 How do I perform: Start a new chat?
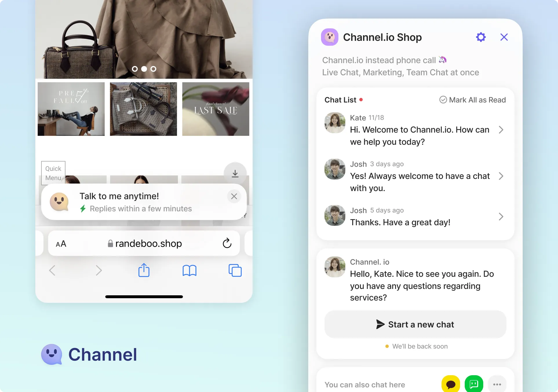415,324
